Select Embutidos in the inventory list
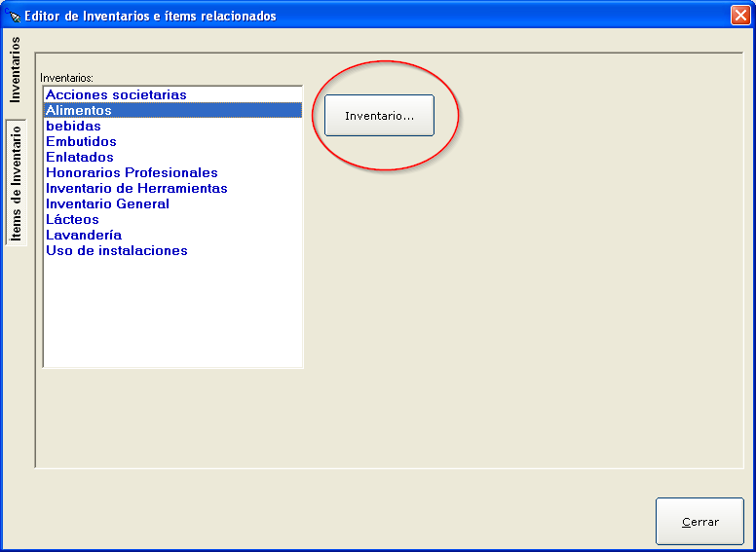The width and height of the screenshot is (756, 552). 172,141
